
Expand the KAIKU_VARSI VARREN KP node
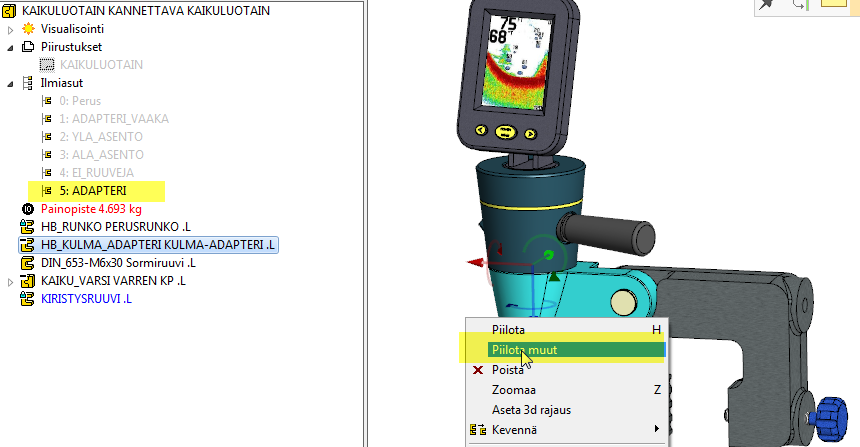10,282
